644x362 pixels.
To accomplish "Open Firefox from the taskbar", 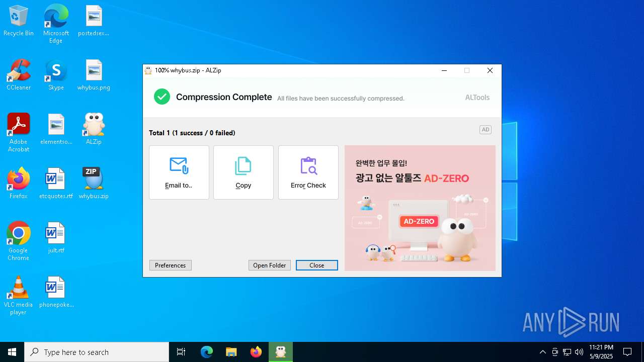I will pos(256,352).
